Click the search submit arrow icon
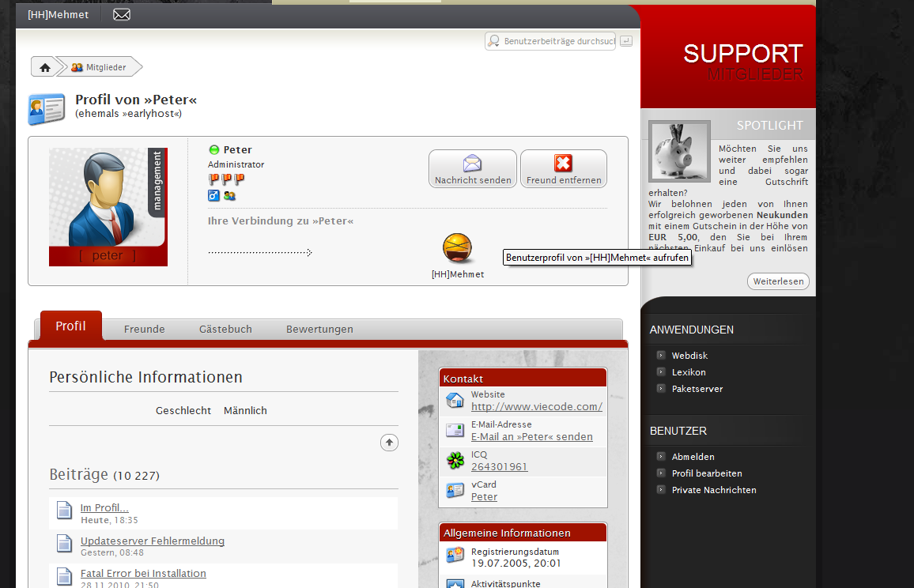This screenshot has width=914, height=588. (x=626, y=40)
